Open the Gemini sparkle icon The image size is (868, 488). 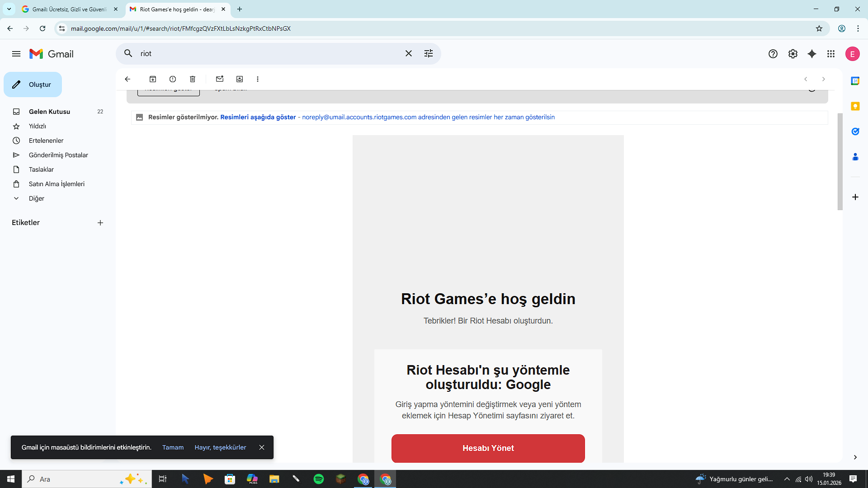(x=812, y=54)
